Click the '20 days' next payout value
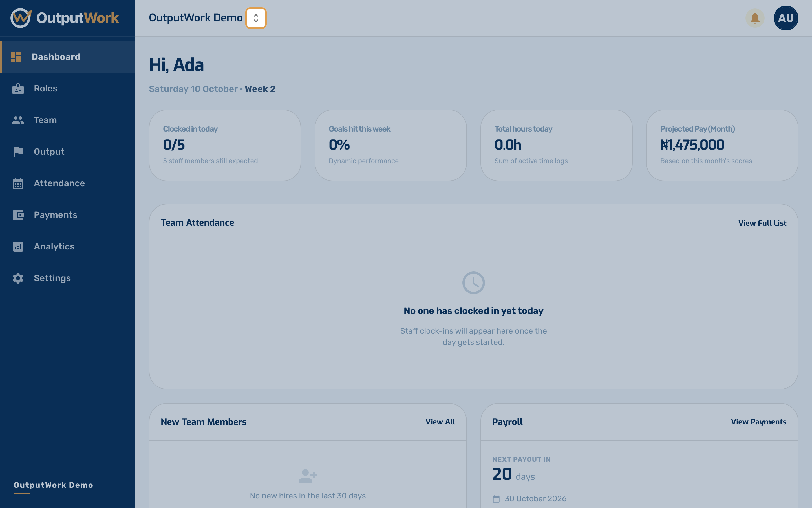The width and height of the screenshot is (812, 508). [514, 474]
